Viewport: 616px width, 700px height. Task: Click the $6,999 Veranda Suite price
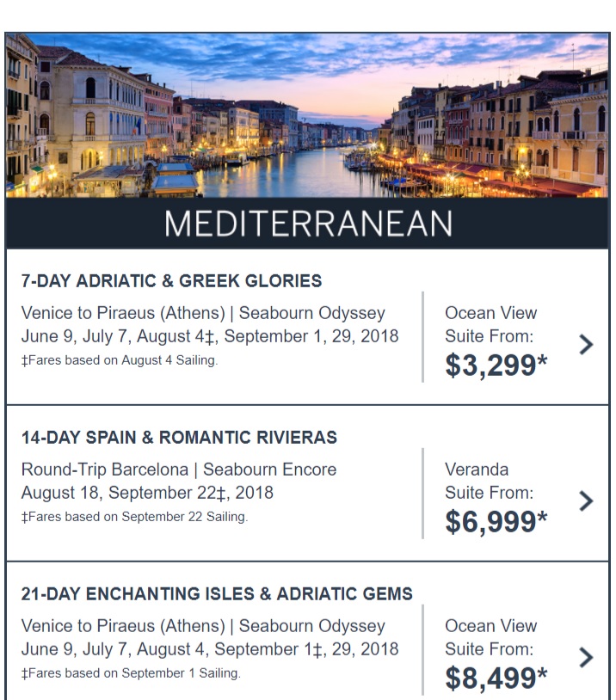[x=496, y=521]
